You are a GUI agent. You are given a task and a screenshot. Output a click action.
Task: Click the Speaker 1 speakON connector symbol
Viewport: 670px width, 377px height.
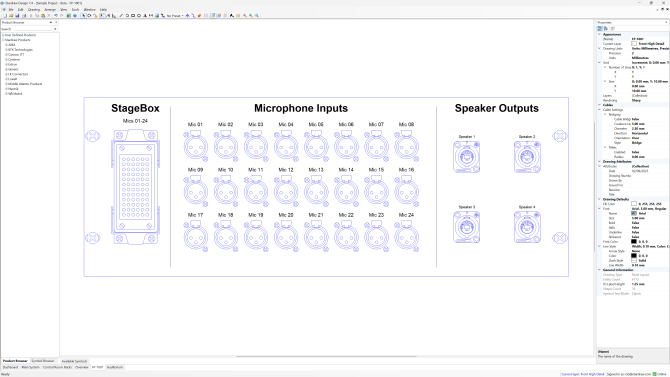click(x=467, y=157)
